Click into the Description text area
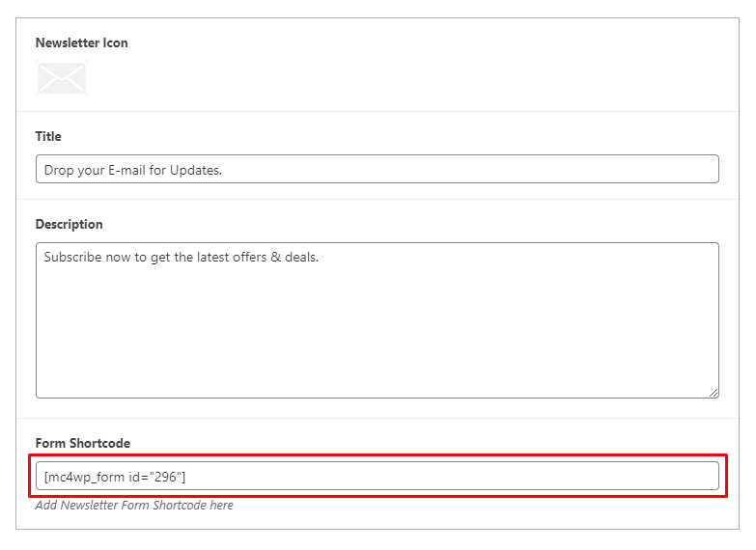Image resolution: width=756 pixels, height=550 pixels. [x=378, y=320]
